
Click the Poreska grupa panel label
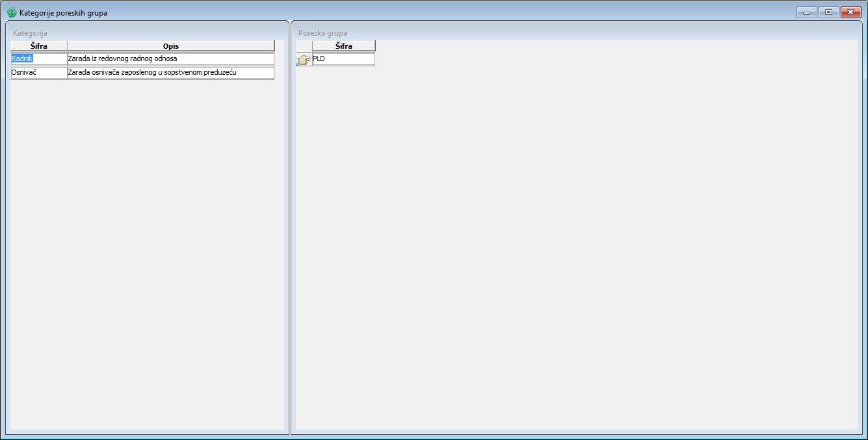coord(322,33)
